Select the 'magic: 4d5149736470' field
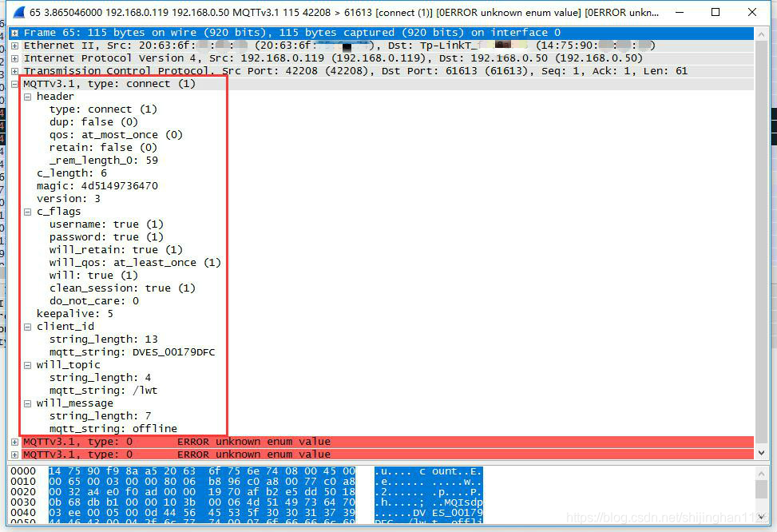Screen dimensions: 777x532 point(97,186)
